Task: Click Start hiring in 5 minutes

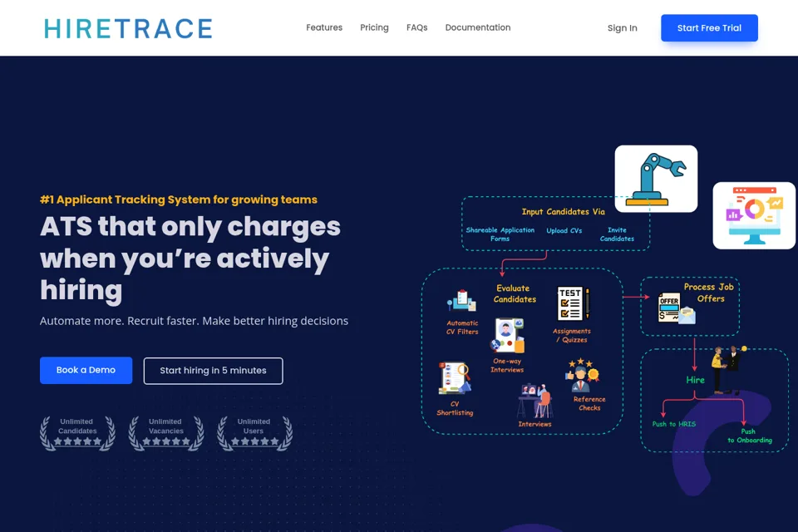Action: [214, 371]
